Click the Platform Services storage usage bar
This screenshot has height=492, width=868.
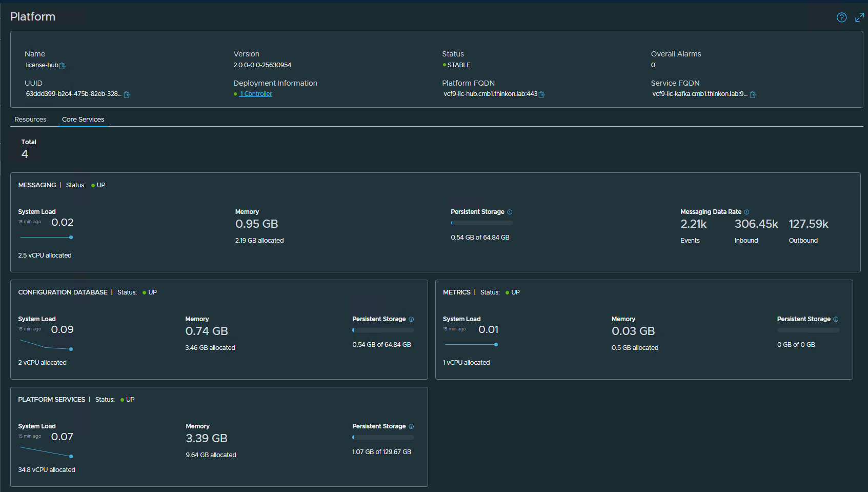point(383,438)
